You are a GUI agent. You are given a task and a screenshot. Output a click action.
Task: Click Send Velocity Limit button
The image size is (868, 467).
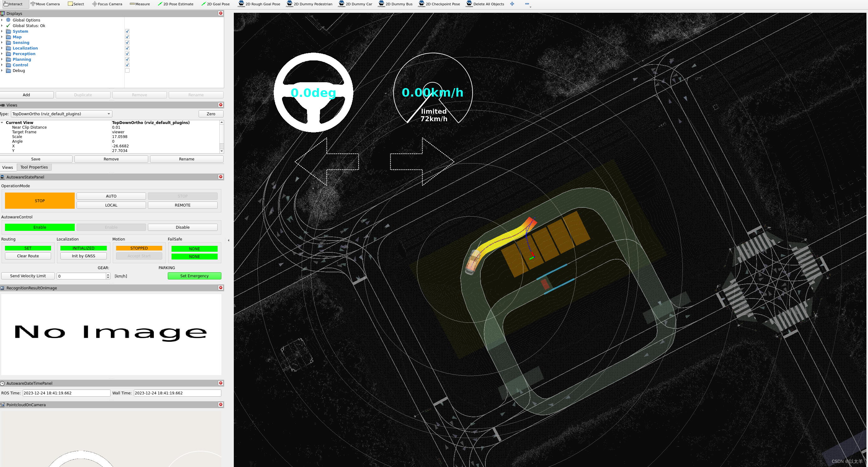point(28,276)
